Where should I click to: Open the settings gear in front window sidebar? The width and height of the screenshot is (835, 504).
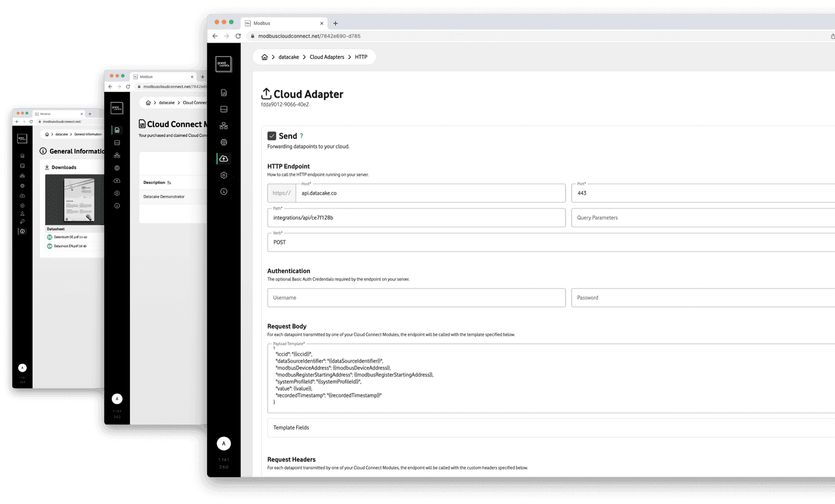point(224,175)
